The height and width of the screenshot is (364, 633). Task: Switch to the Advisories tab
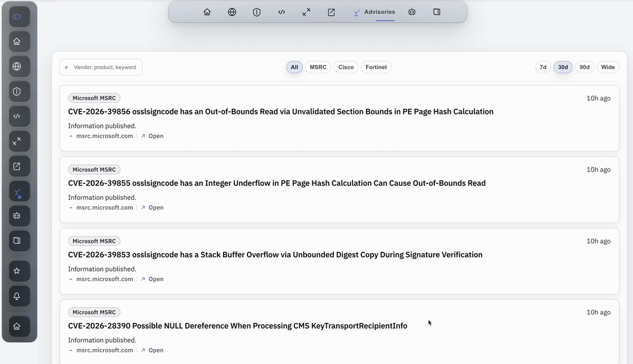[x=376, y=12]
